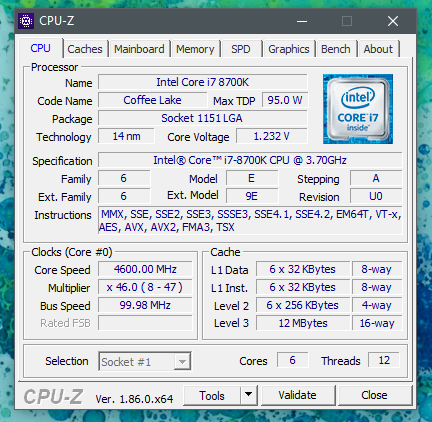This screenshot has width=432, height=422.
Task: Click the Socket 1151 LGA package value
Action: pyautogui.click(x=203, y=118)
